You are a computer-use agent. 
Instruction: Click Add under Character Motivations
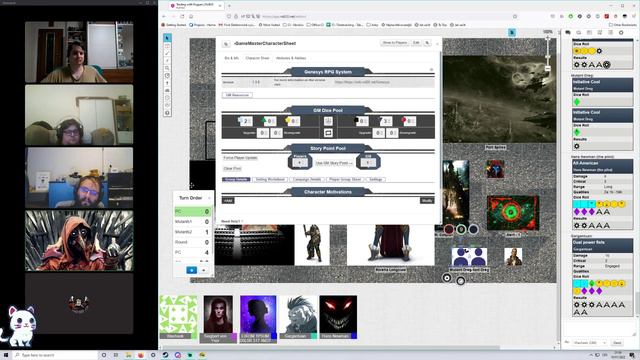[228, 201]
